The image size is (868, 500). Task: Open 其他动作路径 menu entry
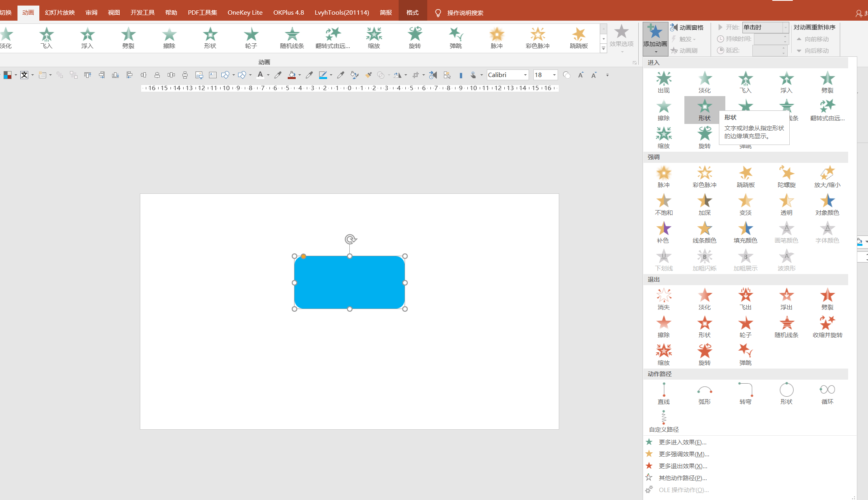(x=683, y=478)
